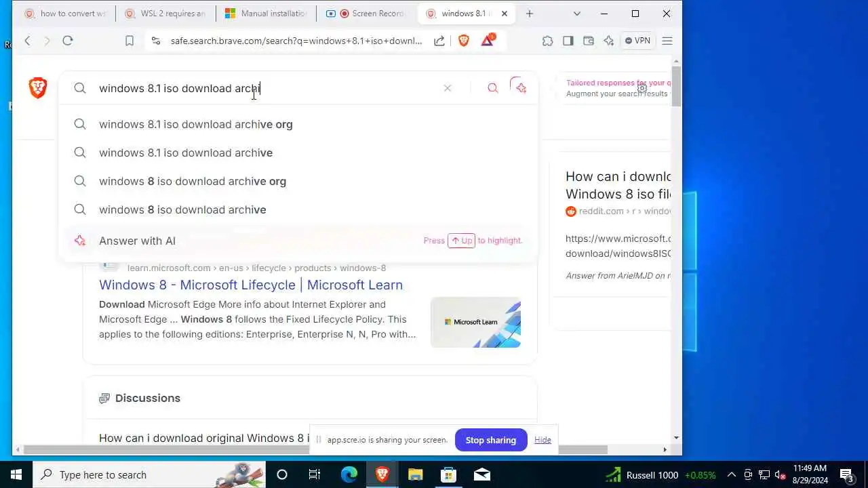Share this page icon

(x=439, y=41)
